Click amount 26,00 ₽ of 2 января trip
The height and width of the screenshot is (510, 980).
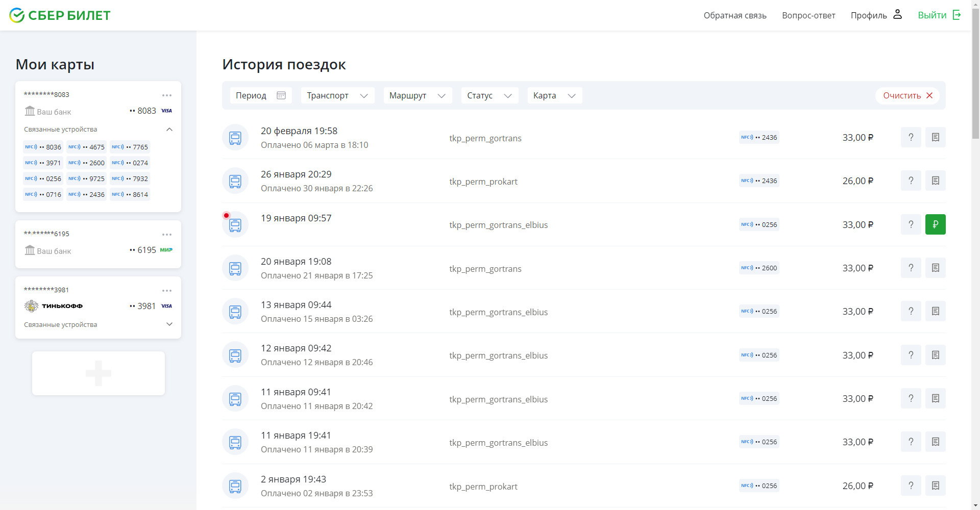point(857,486)
